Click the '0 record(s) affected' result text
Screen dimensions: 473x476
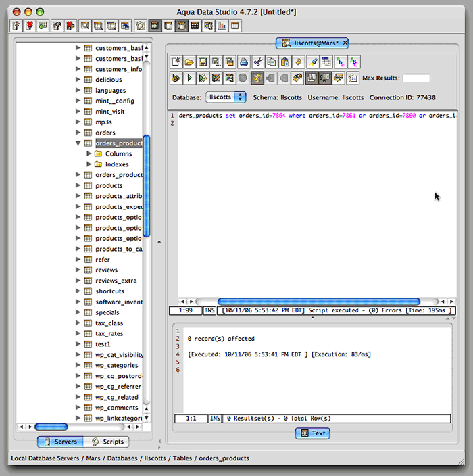221,339
